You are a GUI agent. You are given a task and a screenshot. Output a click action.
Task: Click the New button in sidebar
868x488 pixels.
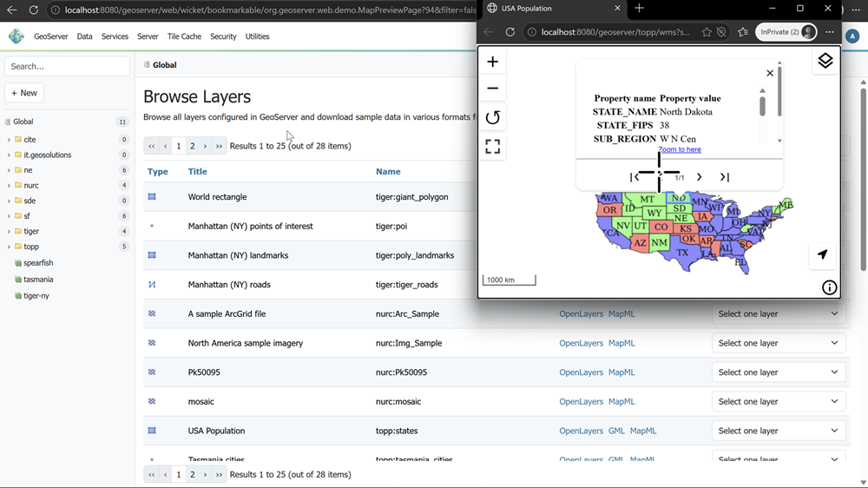[x=24, y=93]
